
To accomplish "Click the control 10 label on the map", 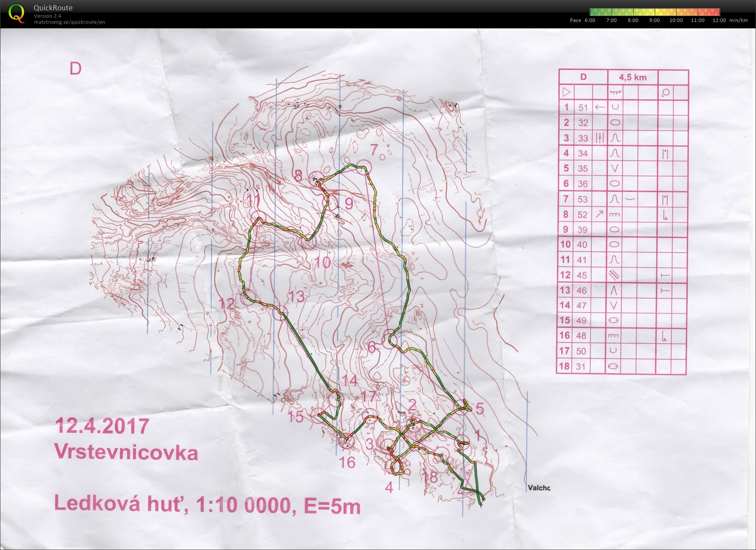I will coord(322,262).
